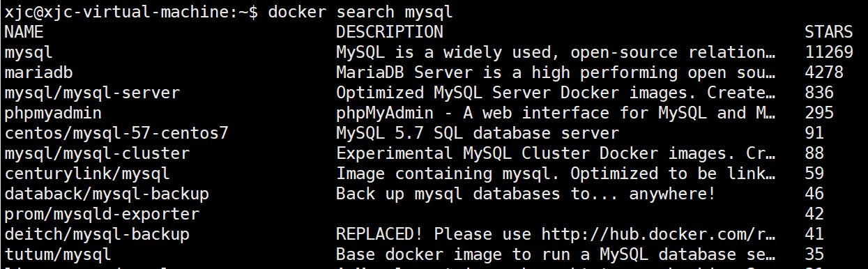Image resolution: width=868 pixels, height=269 pixels.
Task: Click the tutum/mysql image name
Action: [58, 254]
